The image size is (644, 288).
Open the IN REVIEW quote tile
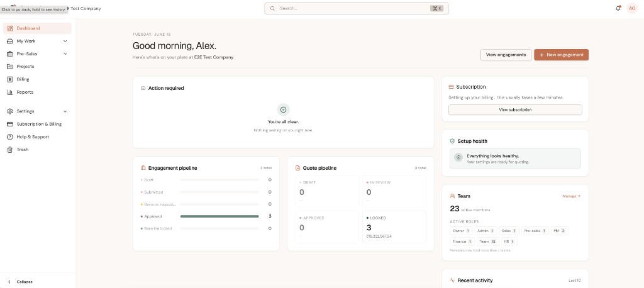394,192
